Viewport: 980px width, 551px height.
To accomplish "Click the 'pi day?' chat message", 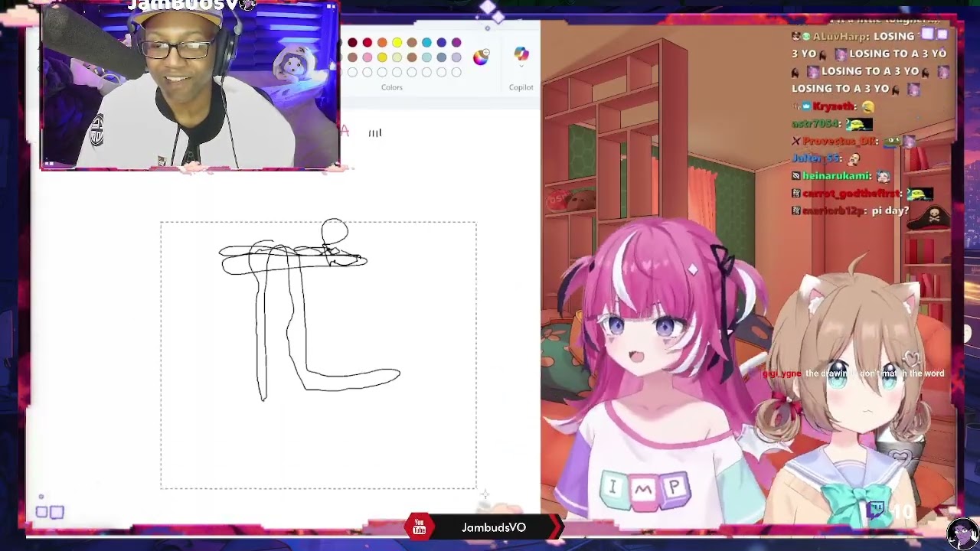I will pos(890,210).
